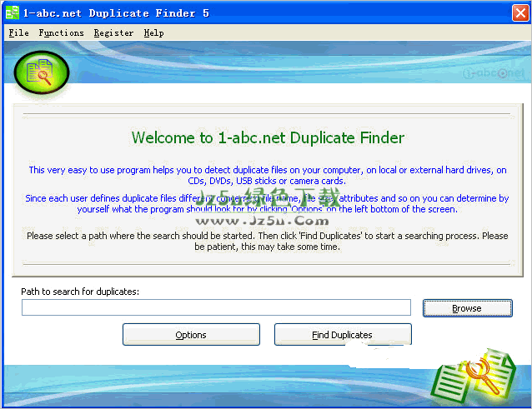Focus the path to search input field

pyautogui.click(x=216, y=307)
